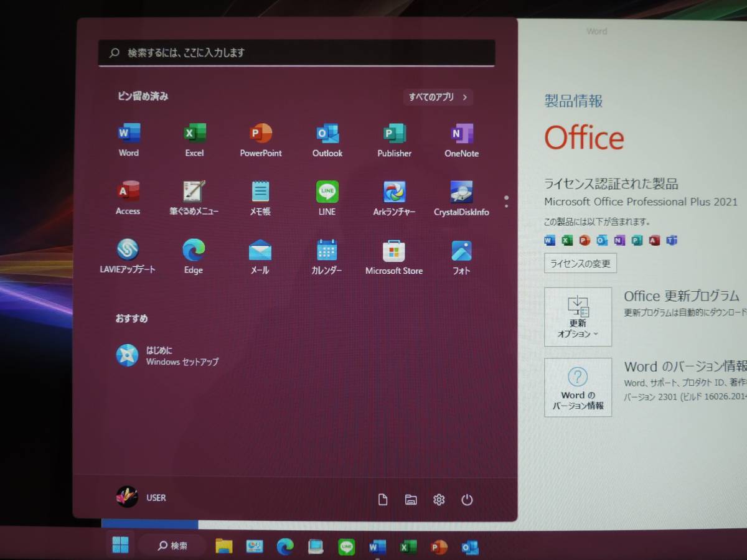Open Word from pinned apps
Image resolution: width=747 pixels, height=560 pixels.
(129, 140)
